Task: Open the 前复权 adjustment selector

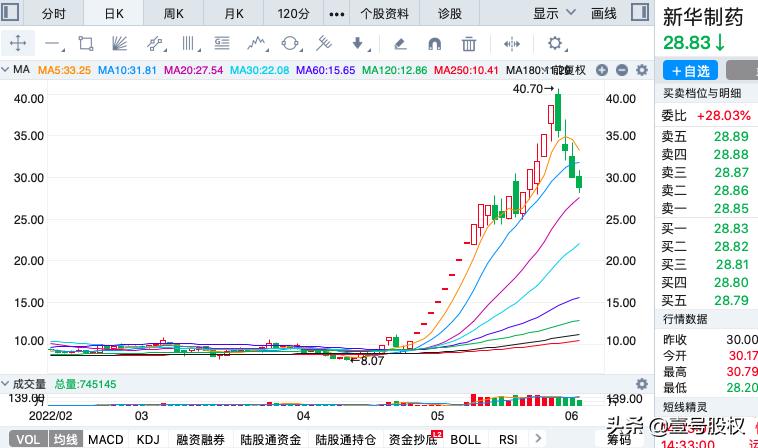Action: [x=568, y=71]
